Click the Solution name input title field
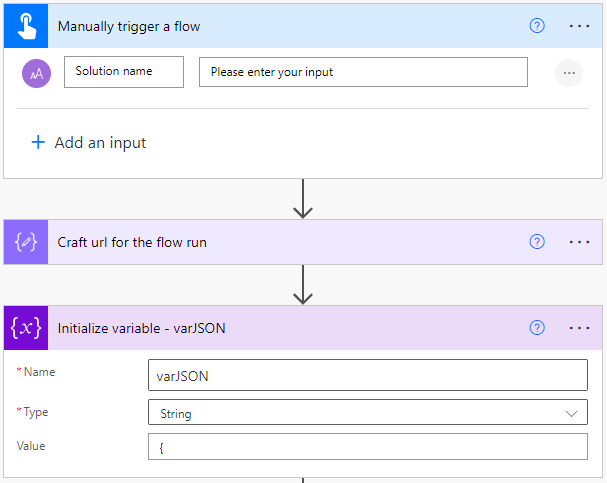Viewport: 607px width, 483px height. (124, 72)
